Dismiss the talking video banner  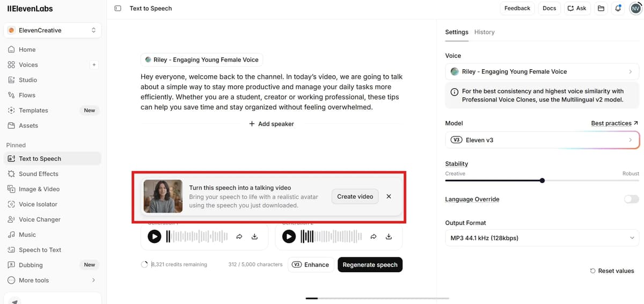pyautogui.click(x=389, y=197)
